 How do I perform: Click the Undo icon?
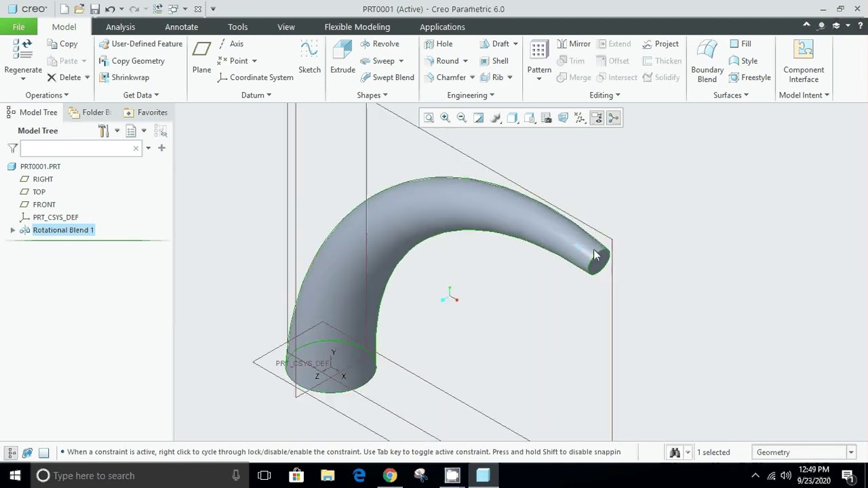coord(110,9)
